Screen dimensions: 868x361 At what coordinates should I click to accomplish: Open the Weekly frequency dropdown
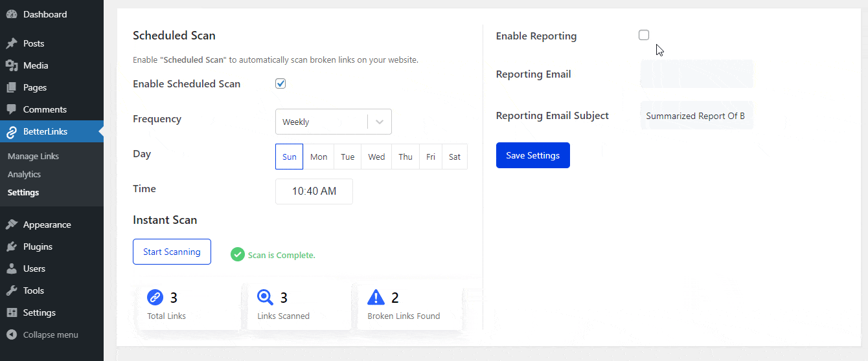point(321,122)
